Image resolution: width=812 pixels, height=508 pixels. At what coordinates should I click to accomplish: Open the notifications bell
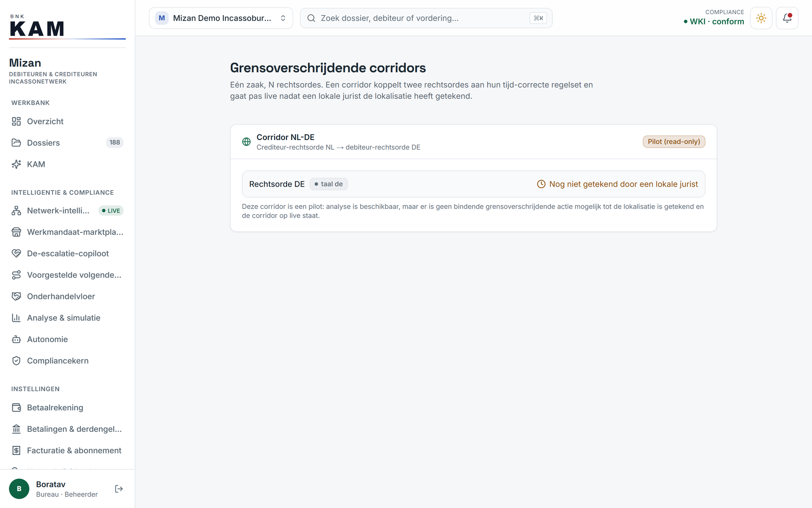[787, 18]
